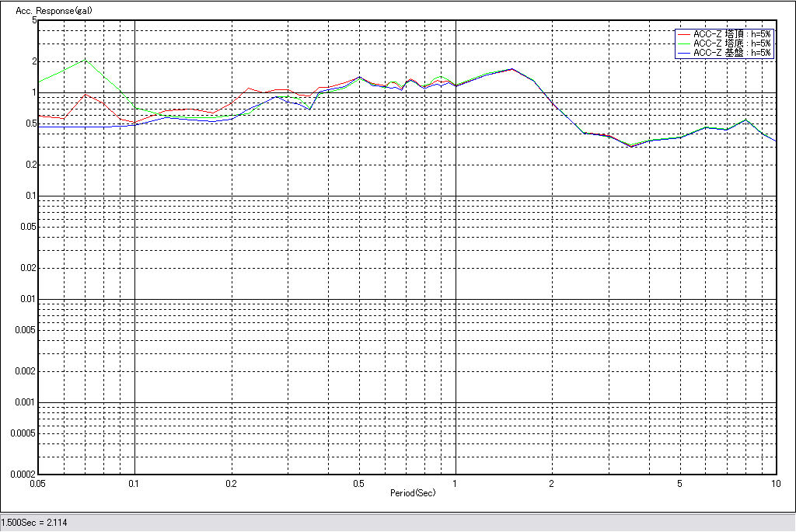Click the Y-axis tick label 0.01
The height and width of the screenshot is (532, 796).
coord(29,299)
